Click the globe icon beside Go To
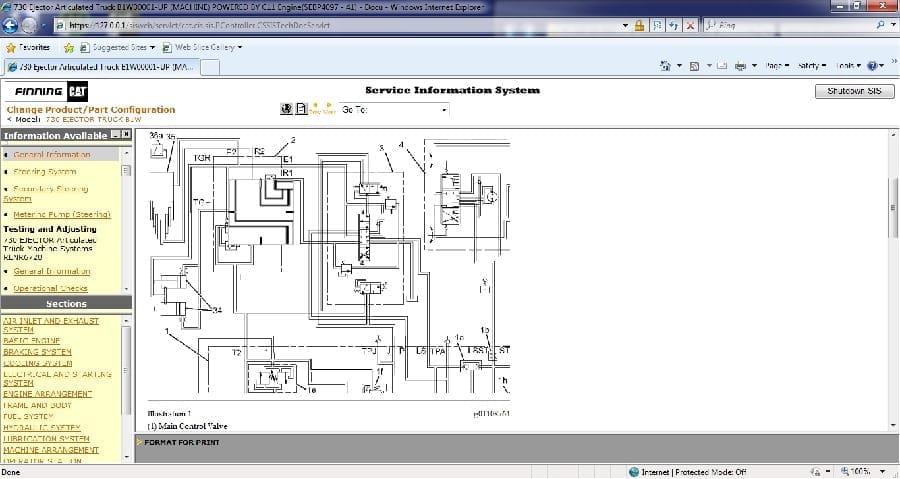Screen dimensions: 900x479 coord(287,109)
